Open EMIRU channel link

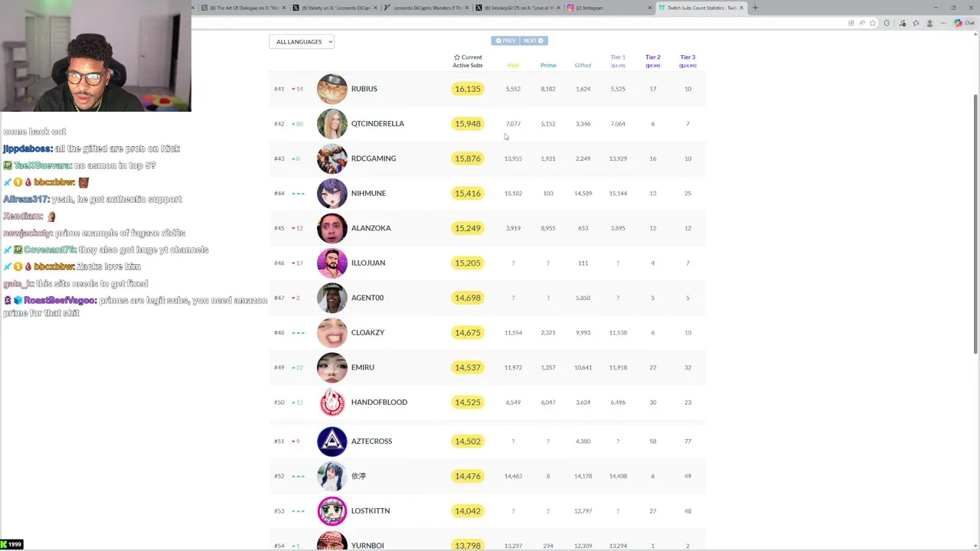coord(362,367)
